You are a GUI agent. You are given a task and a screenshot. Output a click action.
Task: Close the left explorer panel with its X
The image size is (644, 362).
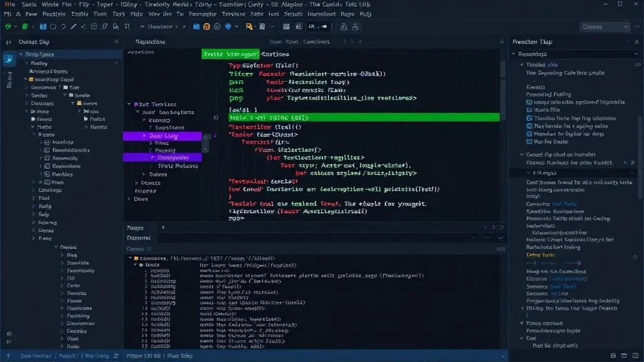116,41
